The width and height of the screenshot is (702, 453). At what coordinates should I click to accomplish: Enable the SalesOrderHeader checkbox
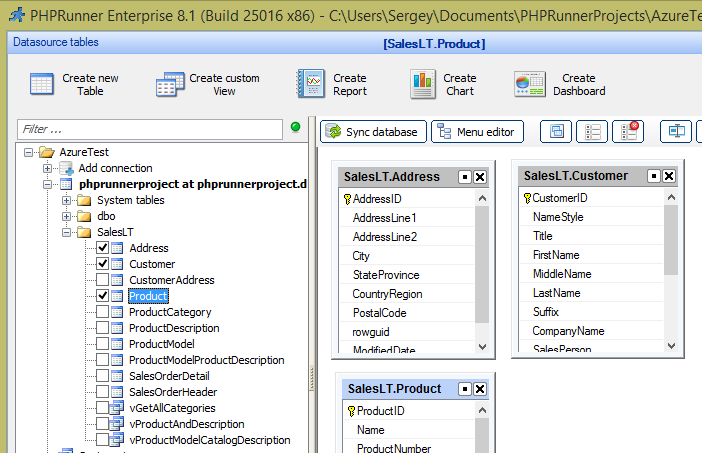tap(103, 392)
